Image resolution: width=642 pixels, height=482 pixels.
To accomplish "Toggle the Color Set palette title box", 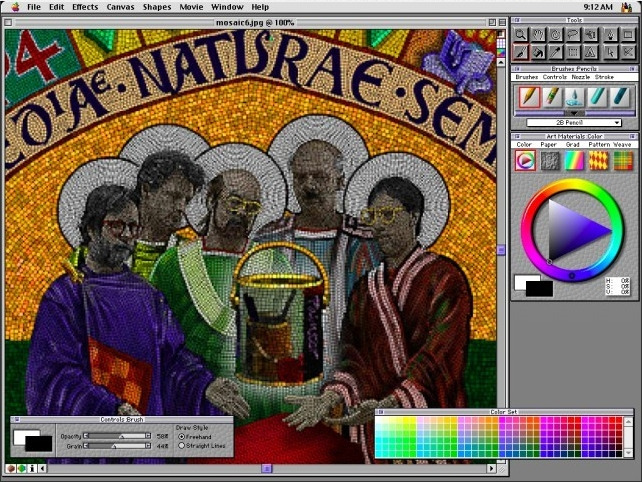I will pos(380,412).
